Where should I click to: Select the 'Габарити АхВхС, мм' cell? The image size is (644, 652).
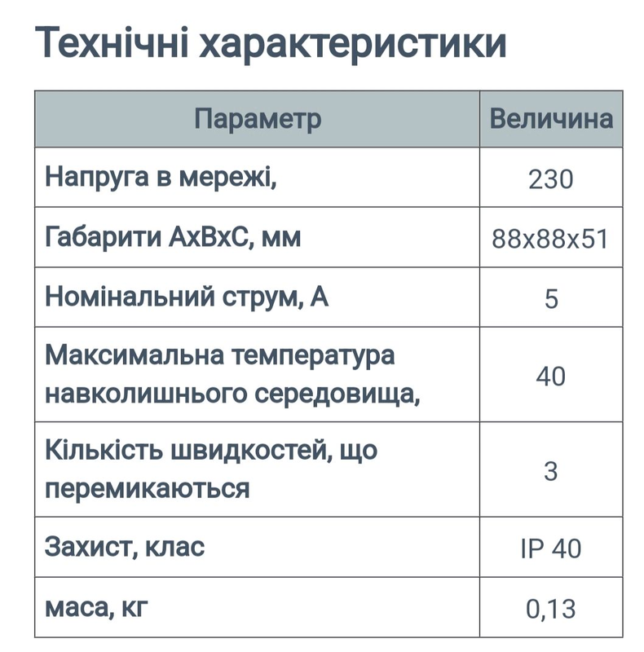[x=257, y=237]
